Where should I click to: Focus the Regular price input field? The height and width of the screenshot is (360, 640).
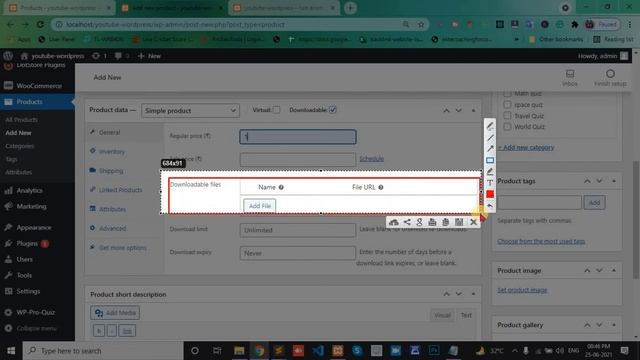point(298,137)
